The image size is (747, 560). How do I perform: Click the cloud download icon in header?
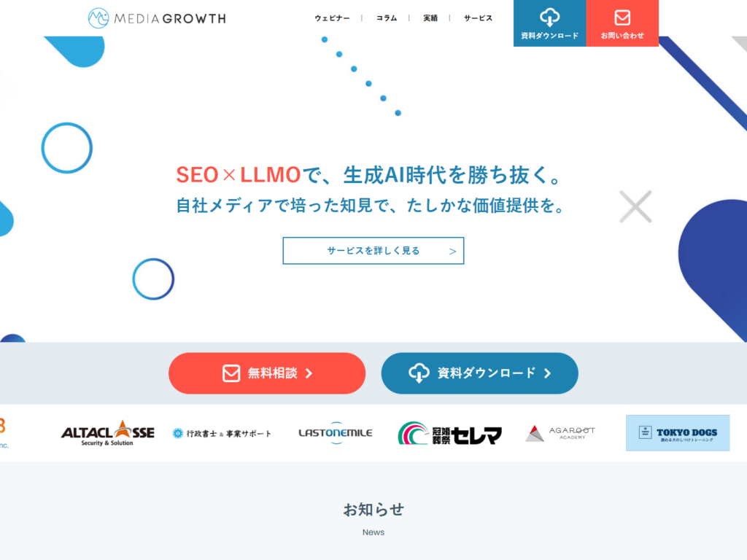tap(549, 17)
